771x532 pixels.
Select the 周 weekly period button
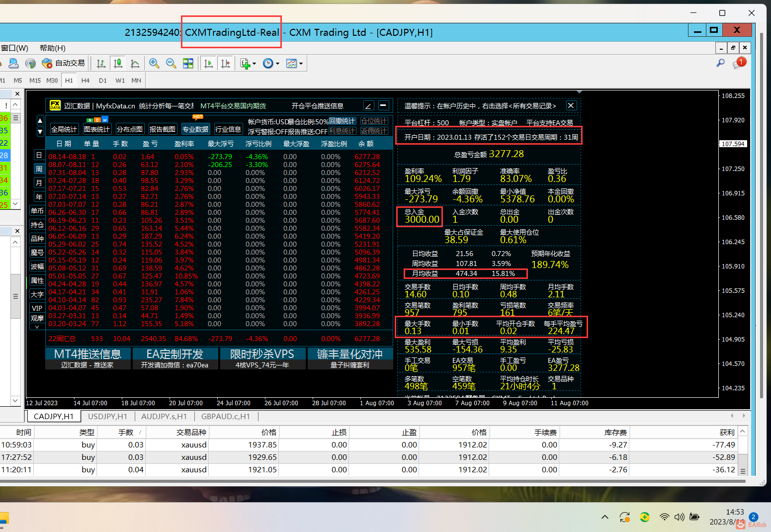[x=39, y=169]
